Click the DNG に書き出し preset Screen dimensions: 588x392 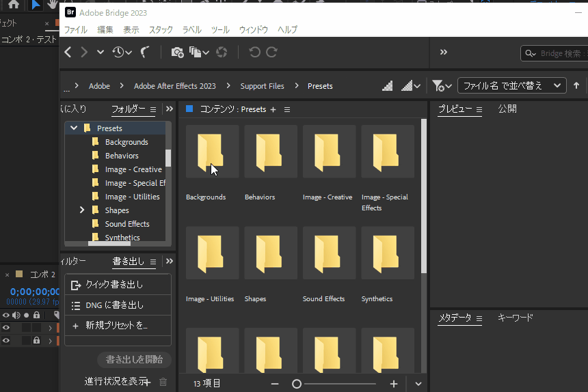click(118, 305)
